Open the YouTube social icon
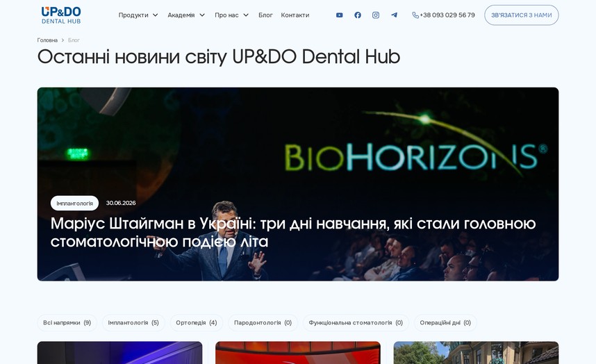Screen dimensions: 596x364 [x=340, y=15]
